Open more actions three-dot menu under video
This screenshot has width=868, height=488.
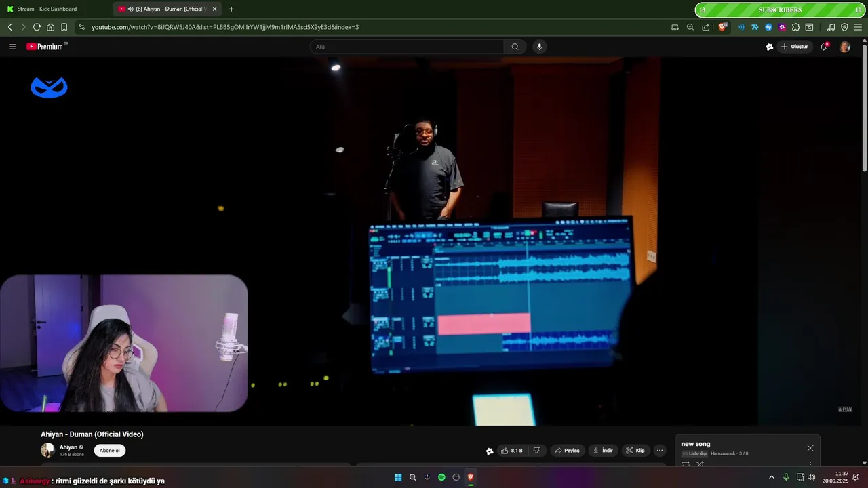(x=660, y=451)
